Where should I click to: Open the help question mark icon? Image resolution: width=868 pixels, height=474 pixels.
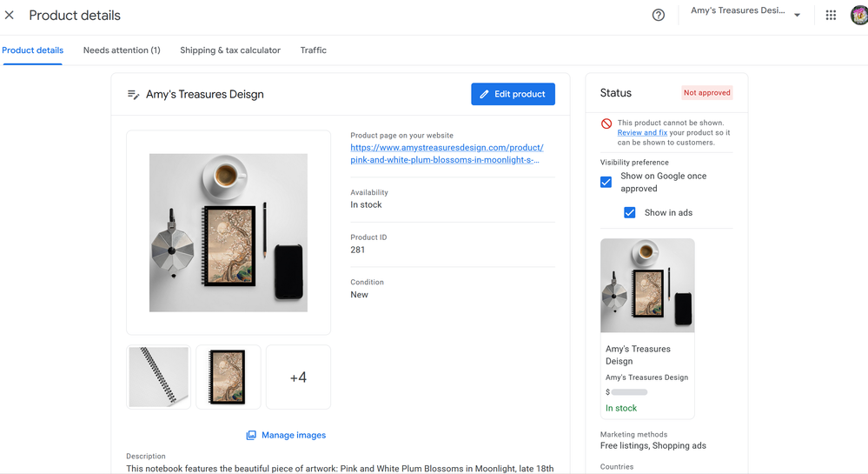tap(659, 15)
